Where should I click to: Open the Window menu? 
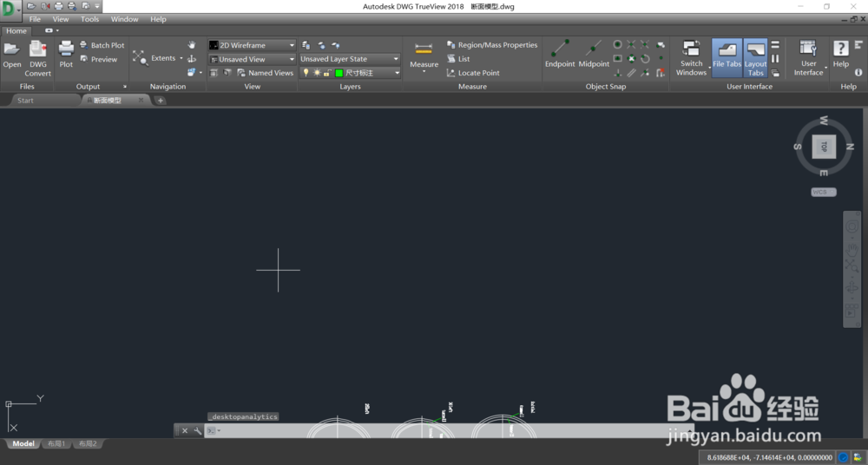(x=124, y=19)
